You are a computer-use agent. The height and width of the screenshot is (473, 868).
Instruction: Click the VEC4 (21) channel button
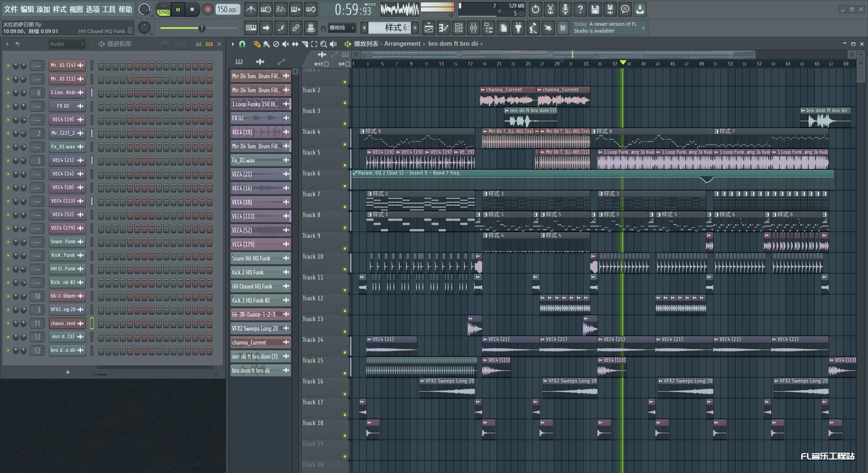(x=67, y=160)
